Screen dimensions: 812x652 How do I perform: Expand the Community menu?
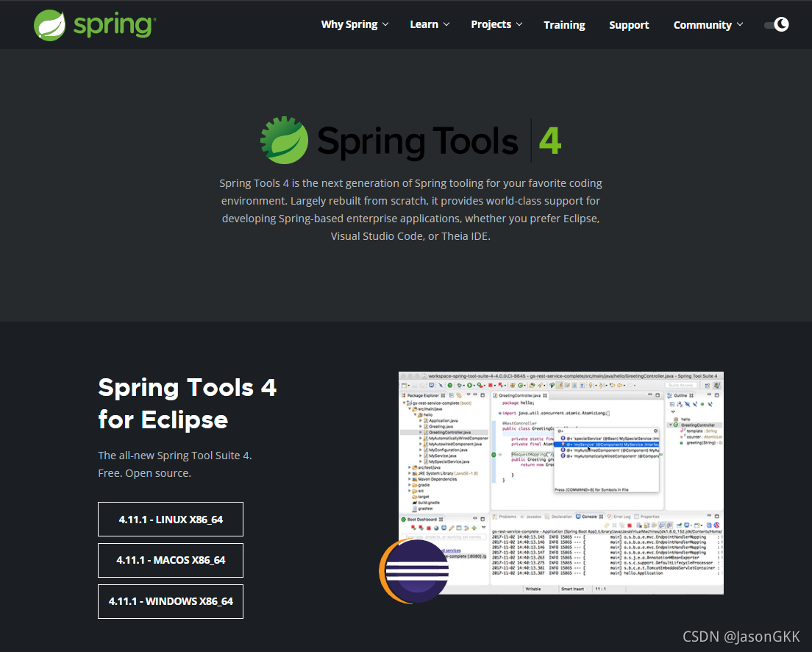[x=708, y=25]
